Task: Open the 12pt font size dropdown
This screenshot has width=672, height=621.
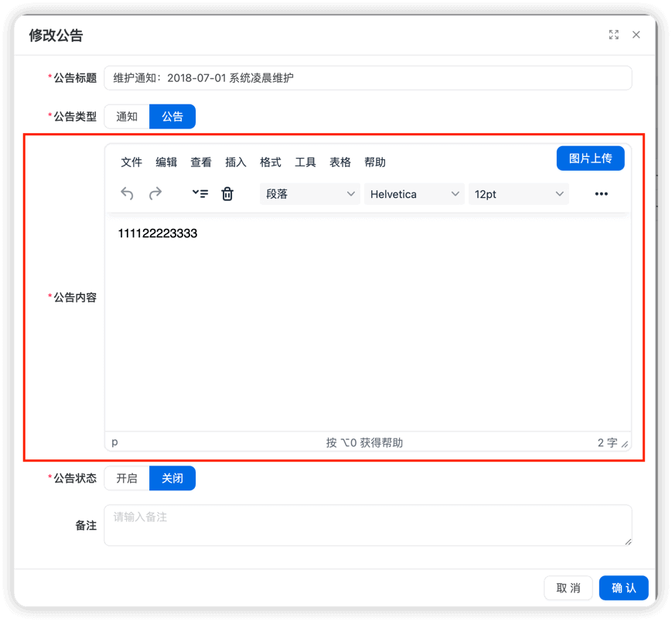Action: point(518,194)
